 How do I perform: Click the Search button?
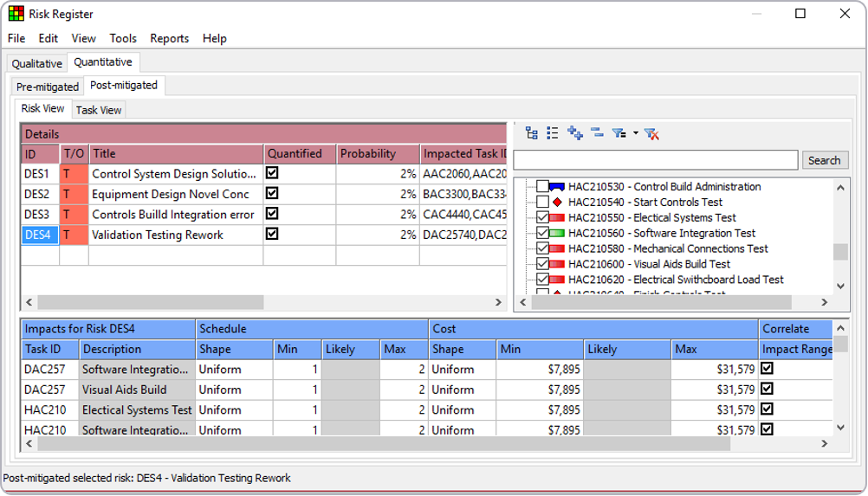[825, 160]
